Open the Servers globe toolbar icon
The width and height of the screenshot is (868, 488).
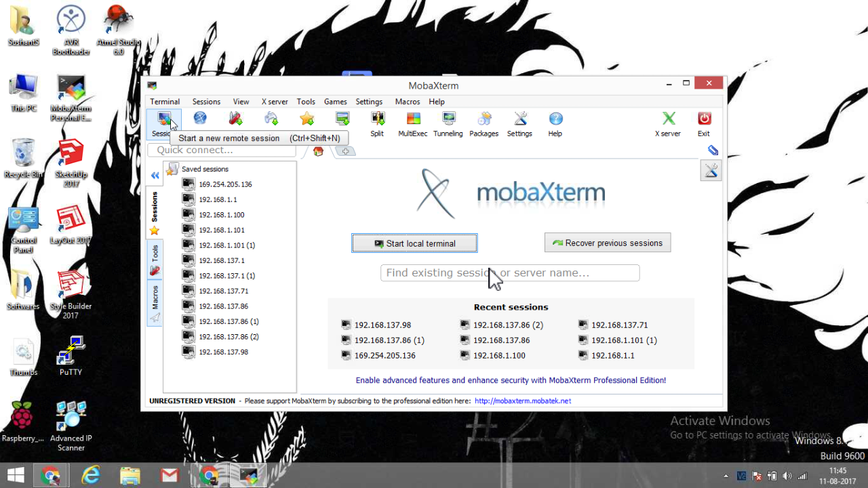[200, 119]
